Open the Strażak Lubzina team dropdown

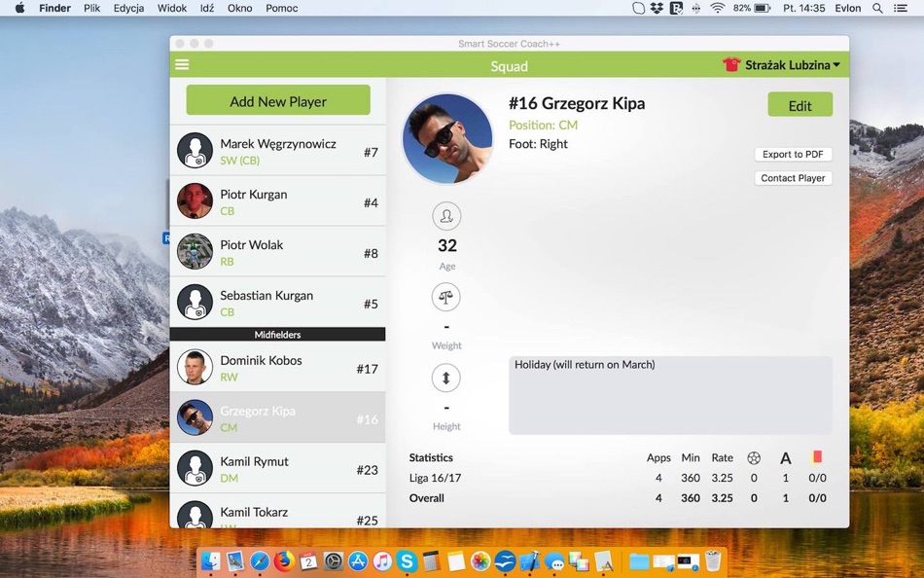788,65
